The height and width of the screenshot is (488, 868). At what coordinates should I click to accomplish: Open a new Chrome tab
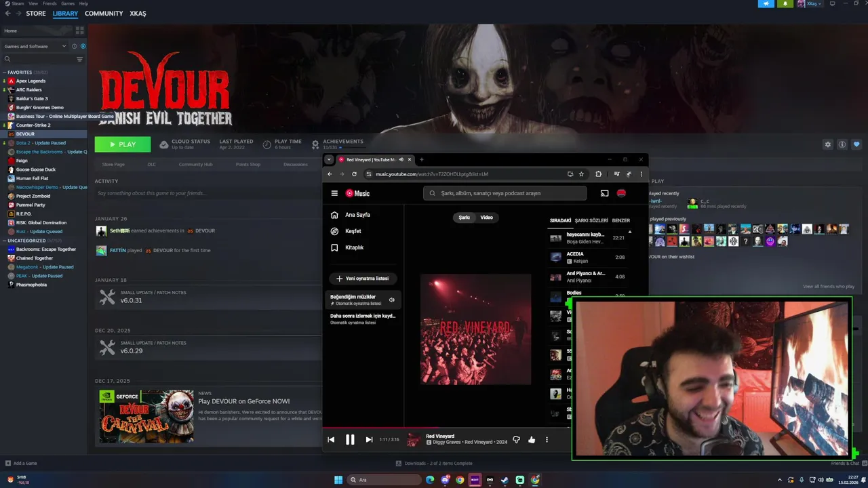point(421,160)
